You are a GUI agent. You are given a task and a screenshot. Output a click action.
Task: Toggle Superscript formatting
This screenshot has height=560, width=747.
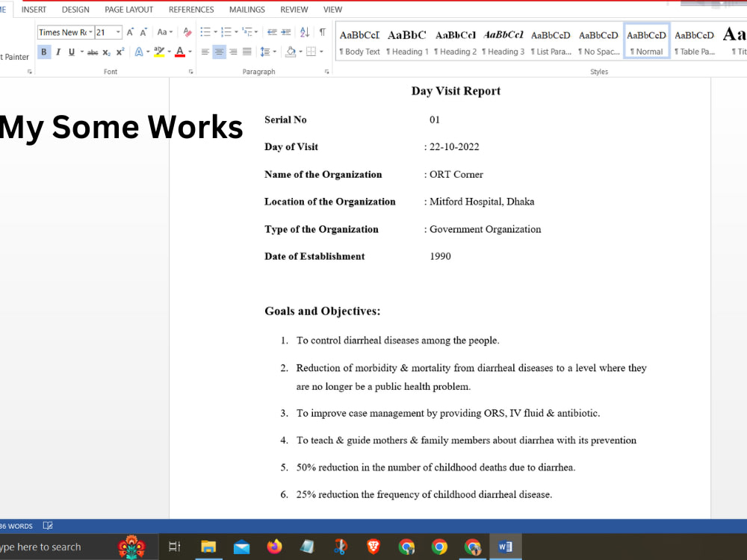(120, 52)
